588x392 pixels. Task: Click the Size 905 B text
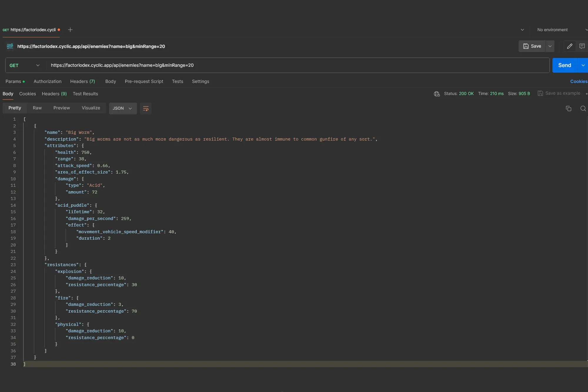(x=519, y=94)
